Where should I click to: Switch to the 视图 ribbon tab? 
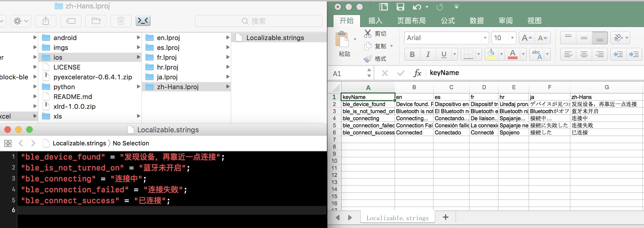[534, 21]
